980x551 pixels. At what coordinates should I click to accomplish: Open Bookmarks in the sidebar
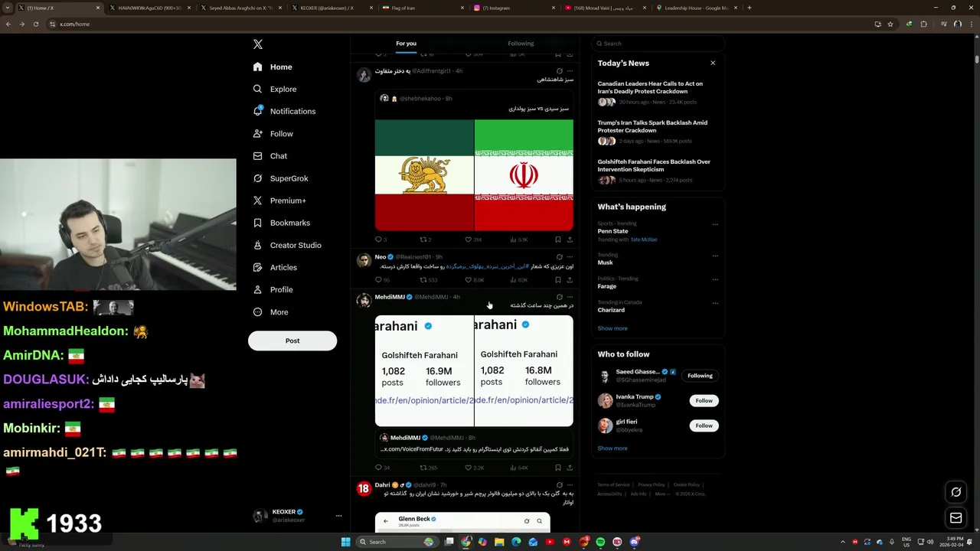click(x=281, y=223)
